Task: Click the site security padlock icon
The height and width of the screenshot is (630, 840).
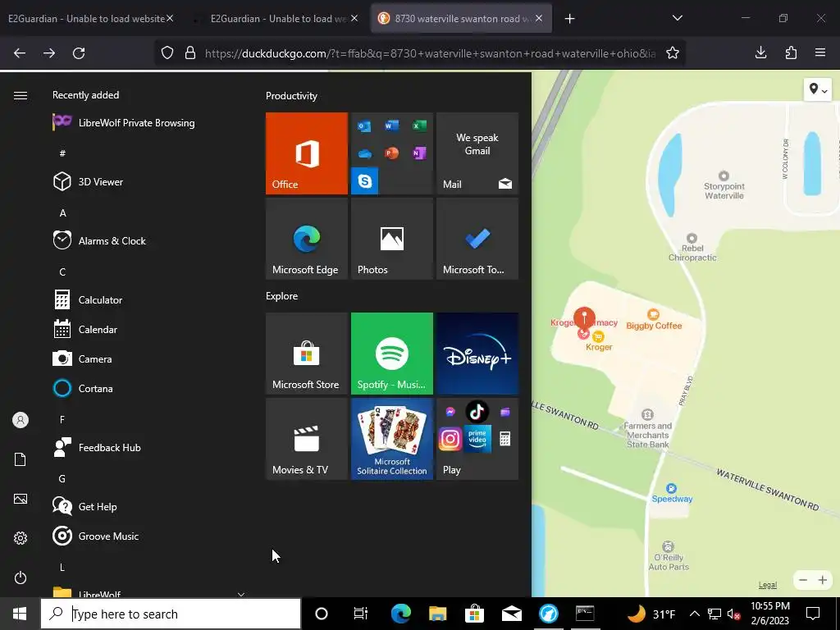Action: 189,53
